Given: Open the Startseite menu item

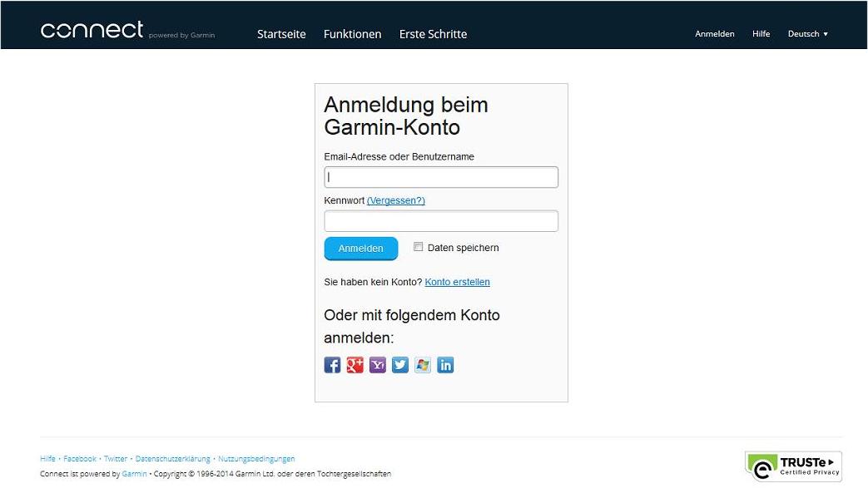Looking at the screenshot, I should 281,34.
